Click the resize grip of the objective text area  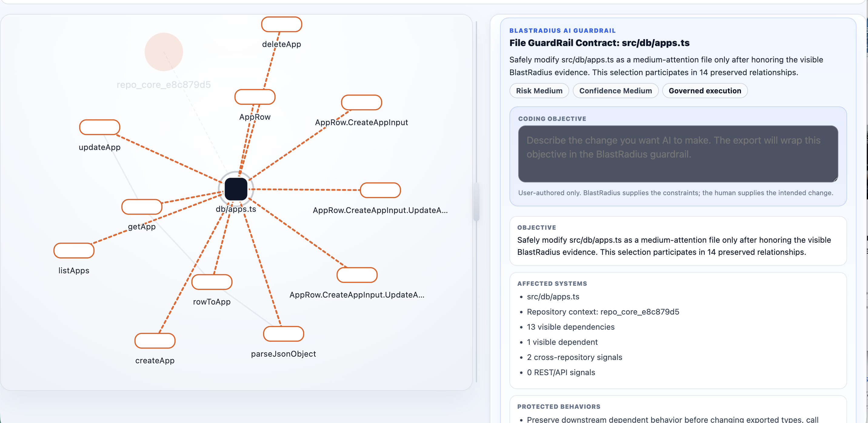point(835,179)
